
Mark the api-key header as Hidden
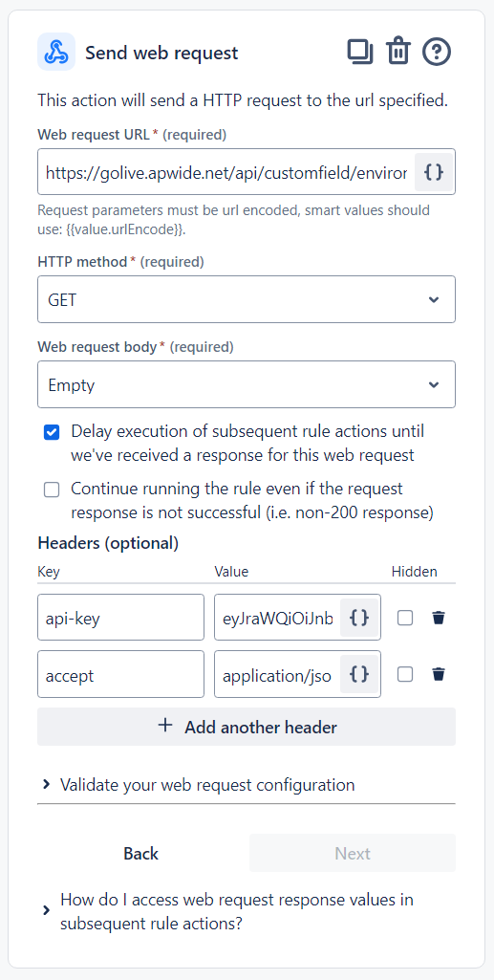pos(405,618)
